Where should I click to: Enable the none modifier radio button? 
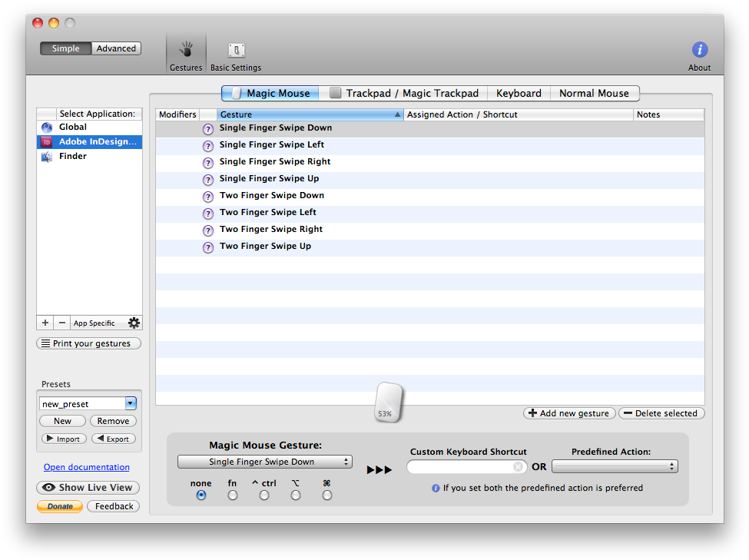(x=201, y=495)
